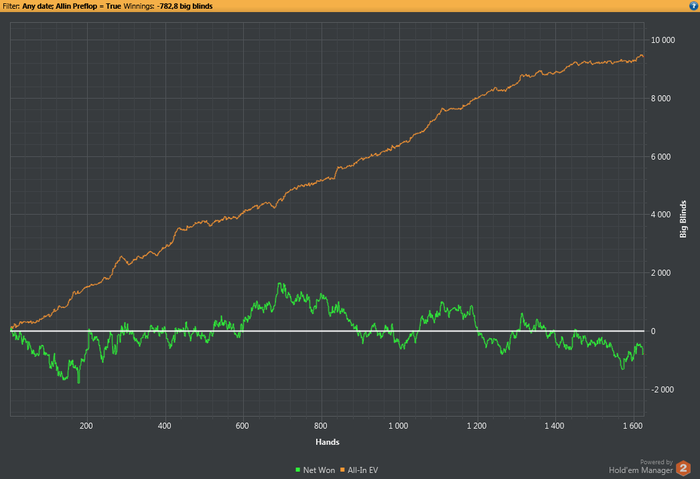The width and height of the screenshot is (700, 479).
Task: Click the '10 000' y-axis label
Action: (x=663, y=40)
